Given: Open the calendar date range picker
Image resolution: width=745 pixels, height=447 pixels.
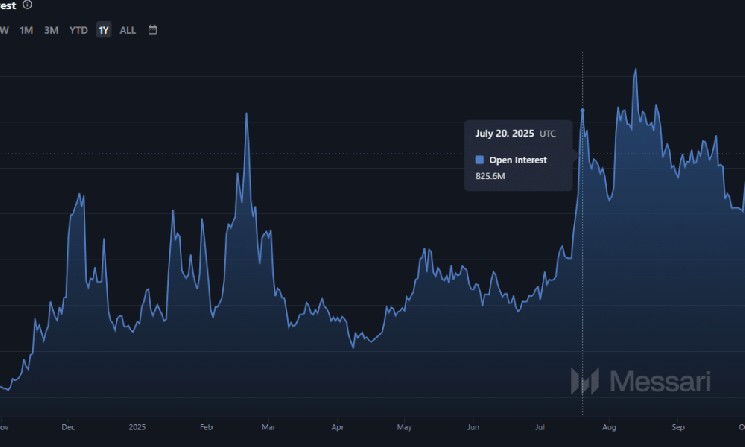Looking at the screenshot, I should click(x=153, y=30).
